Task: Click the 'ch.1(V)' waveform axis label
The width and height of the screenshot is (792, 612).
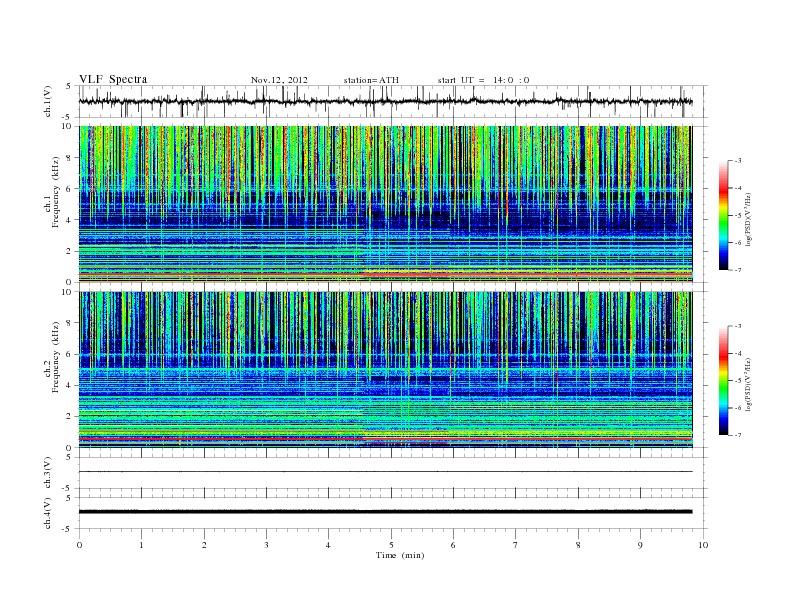Action: [x=48, y=101]
